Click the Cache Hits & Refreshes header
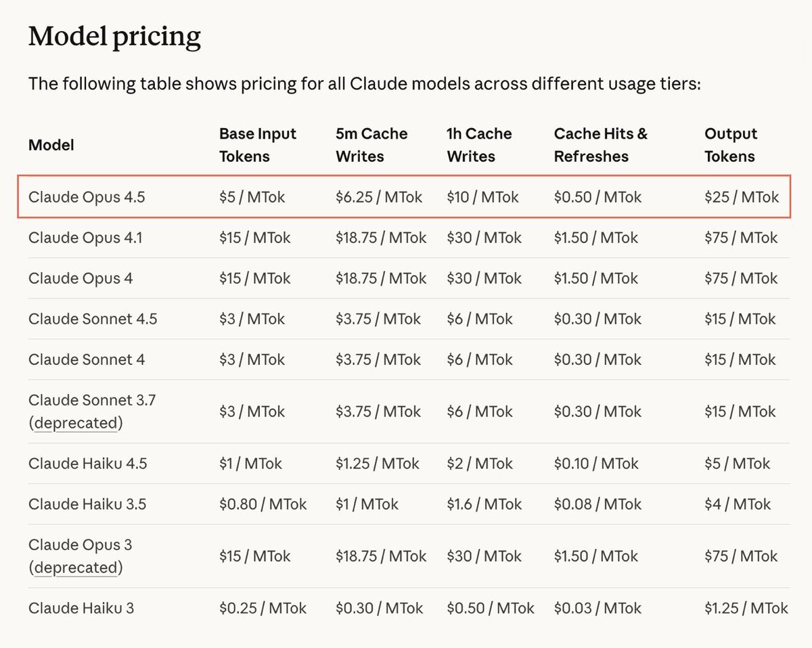 pyautogui.click(x=600, y=145)
